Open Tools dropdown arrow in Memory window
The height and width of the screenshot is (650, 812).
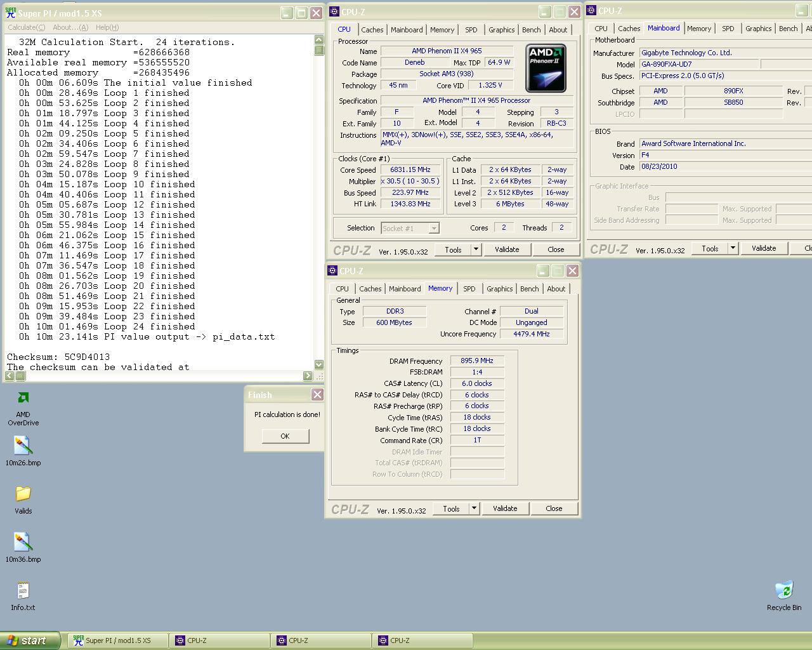click(x=474, y=508)
